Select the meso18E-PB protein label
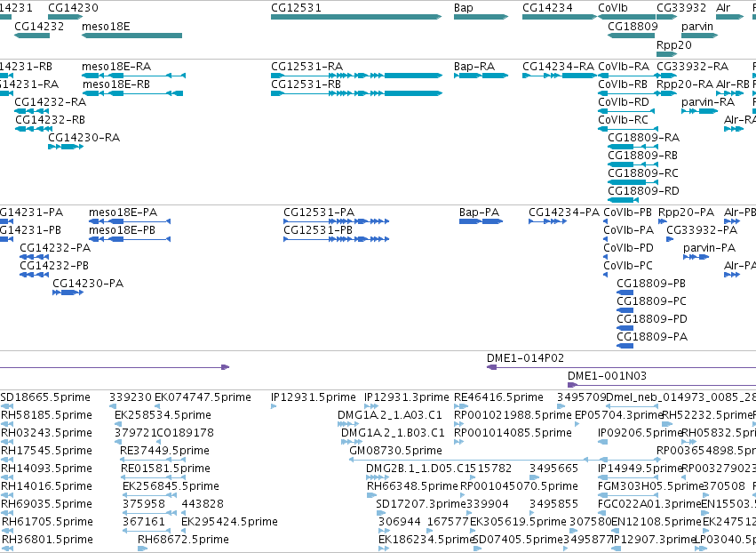This screenshot has width=756, height=553. coord(122,230)
